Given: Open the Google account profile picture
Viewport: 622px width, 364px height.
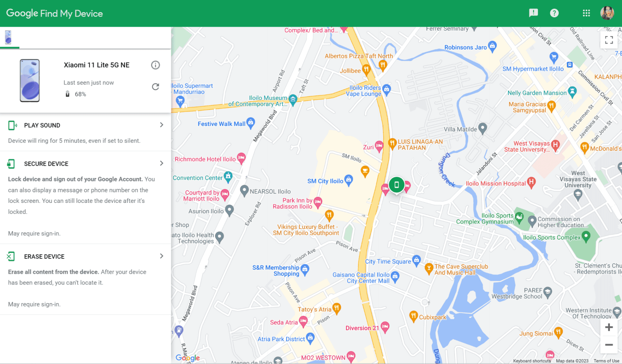Looking at the screenshot, I should 607,13.
